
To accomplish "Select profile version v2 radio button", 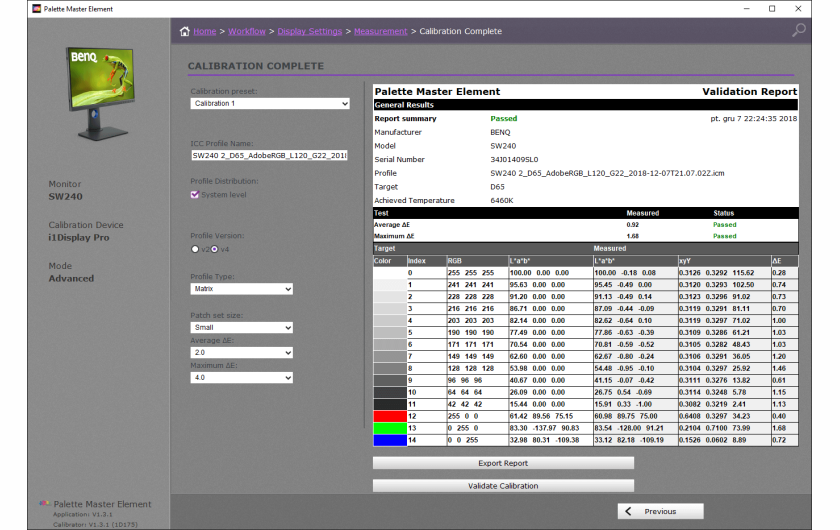I will (x=195, y=249).
